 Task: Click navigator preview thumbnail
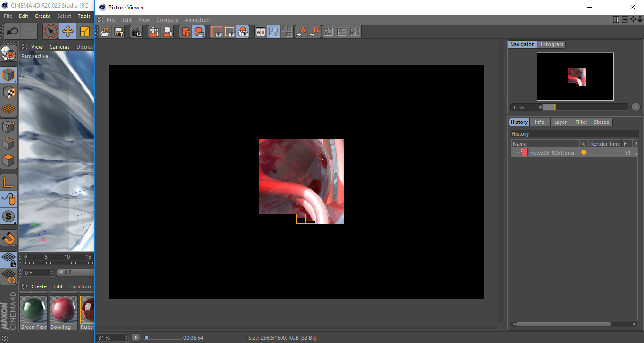tap(575, 76)
